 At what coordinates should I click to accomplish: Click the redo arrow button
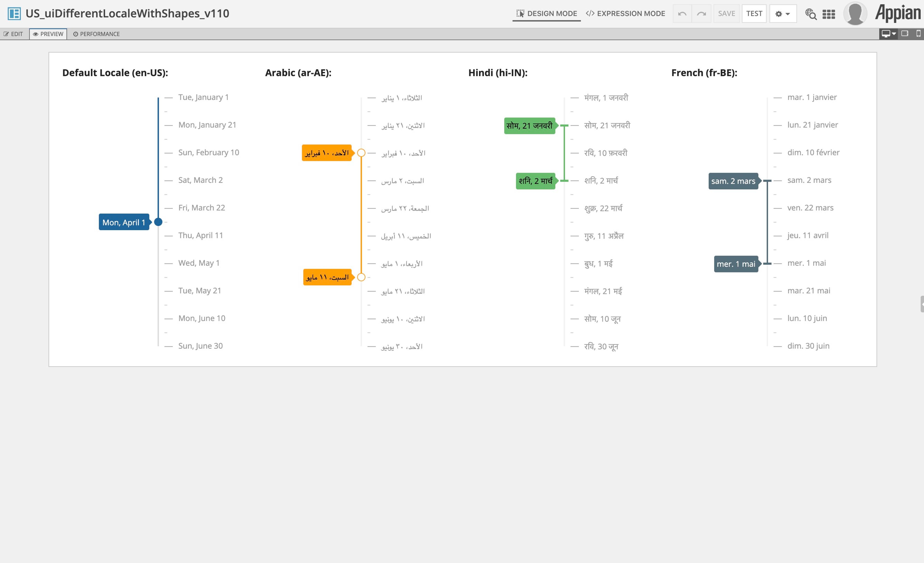[701, 13]
